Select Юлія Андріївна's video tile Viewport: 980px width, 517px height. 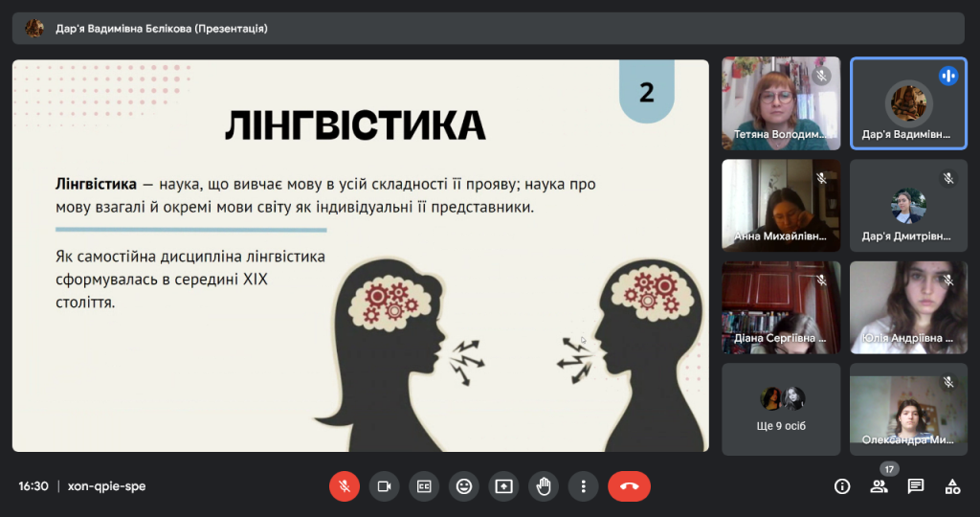click(x=907, y=306)
